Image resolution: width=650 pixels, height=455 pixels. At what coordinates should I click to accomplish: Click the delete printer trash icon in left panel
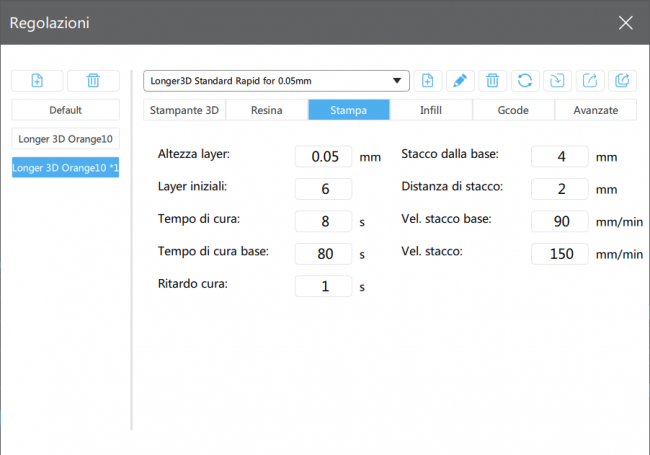point(92,81)
